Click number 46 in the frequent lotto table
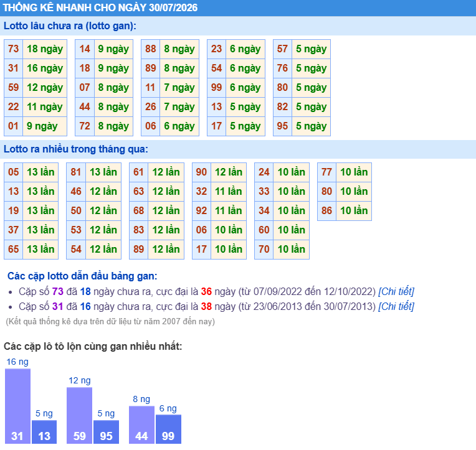 [x=76, y=192]
